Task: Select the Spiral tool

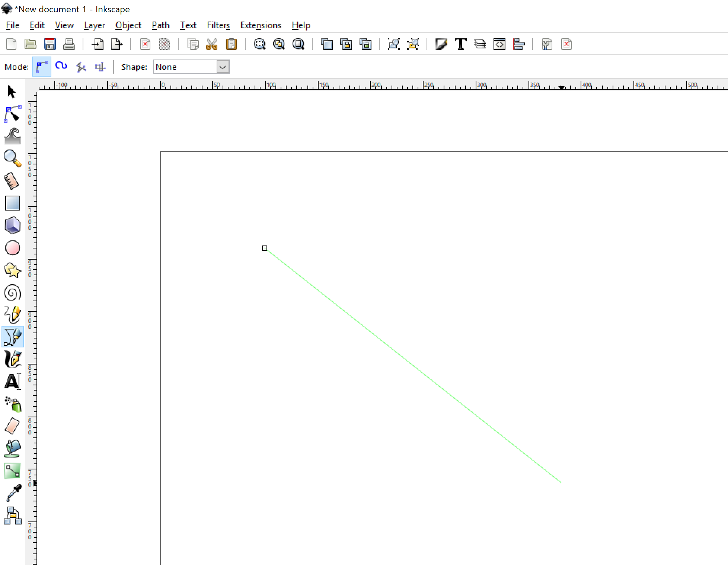Action: point(12,293)
